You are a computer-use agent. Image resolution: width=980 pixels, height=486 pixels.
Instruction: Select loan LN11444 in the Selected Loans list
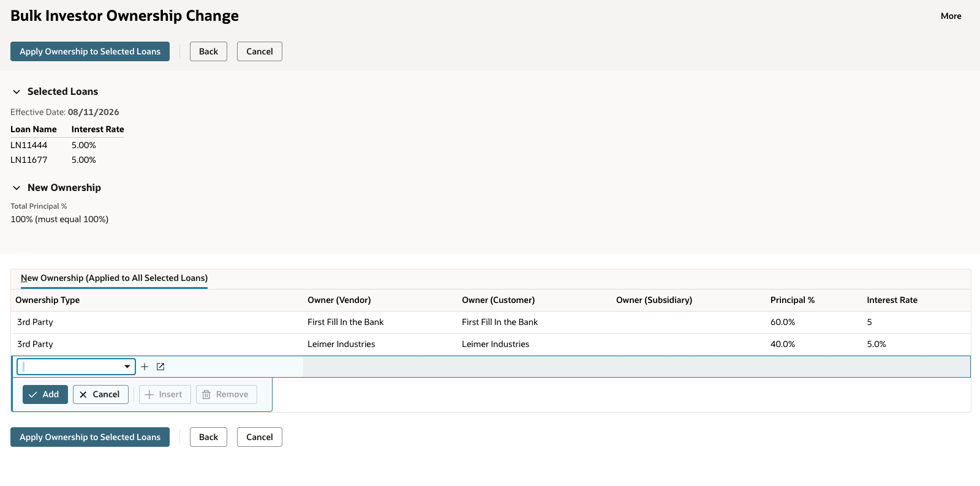(29, 145)
